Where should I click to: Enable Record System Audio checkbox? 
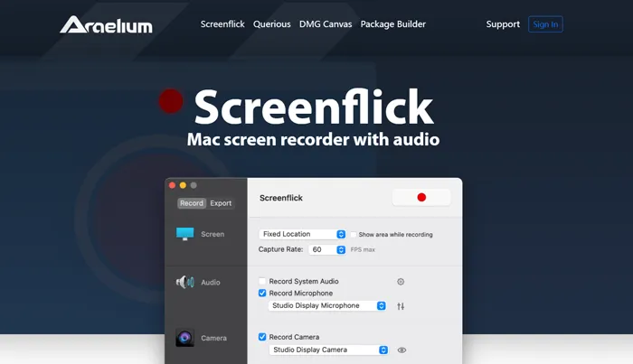pos(262,281)
